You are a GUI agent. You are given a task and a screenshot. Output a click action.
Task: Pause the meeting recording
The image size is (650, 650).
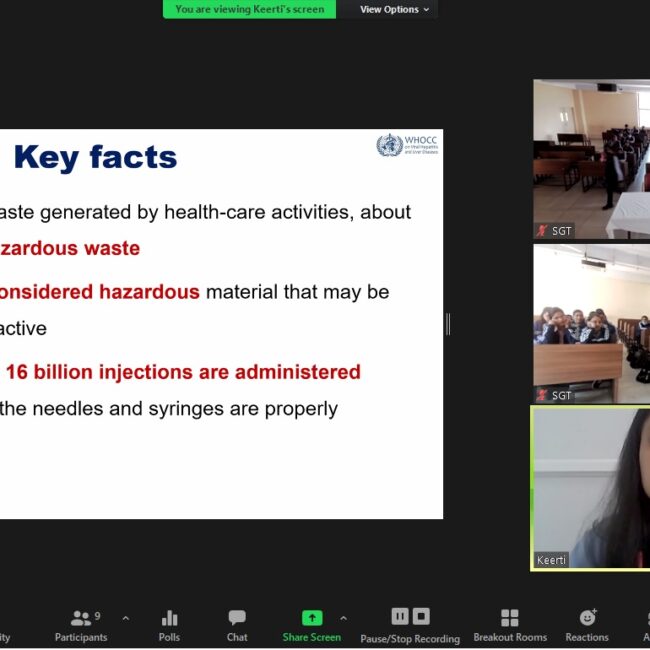[400, 616]
